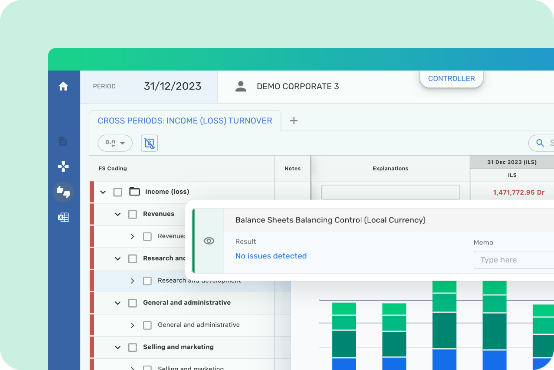Add a new tab with plus
This screenshot has width=554, height=370.
(294, 121)
